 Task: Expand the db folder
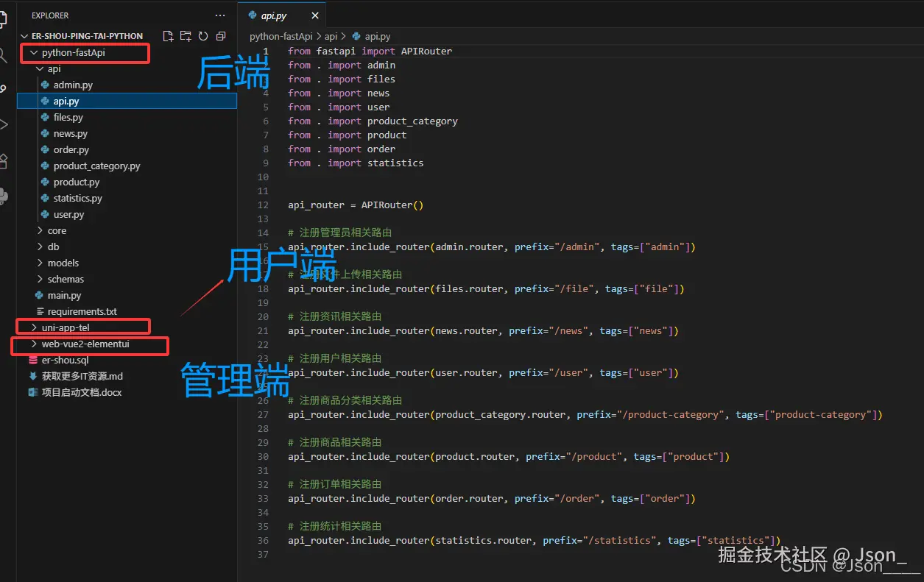(40, 247)
